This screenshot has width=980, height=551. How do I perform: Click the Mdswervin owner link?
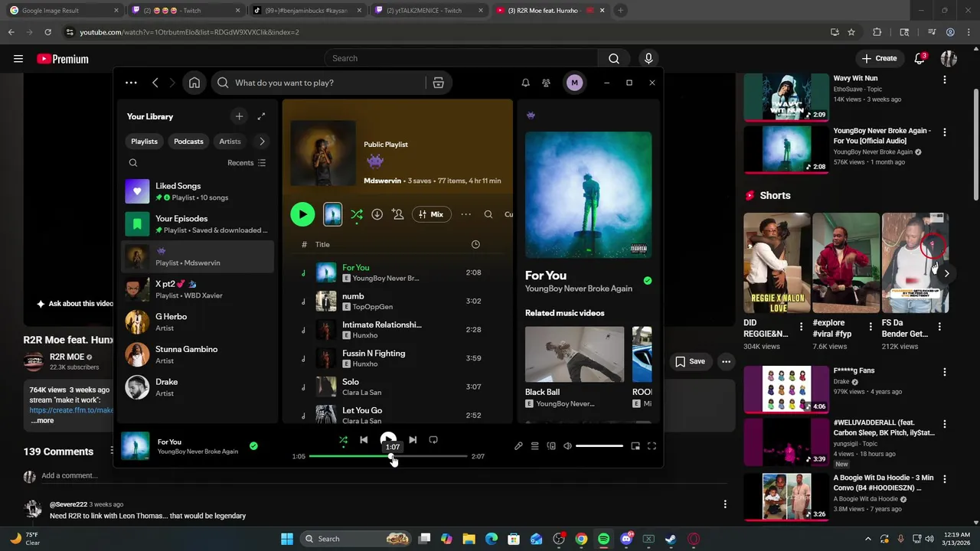click(382, 181)
